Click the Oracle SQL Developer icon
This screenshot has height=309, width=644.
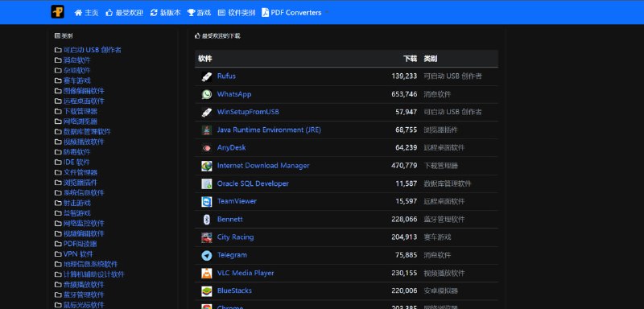[x=207, y=183]
